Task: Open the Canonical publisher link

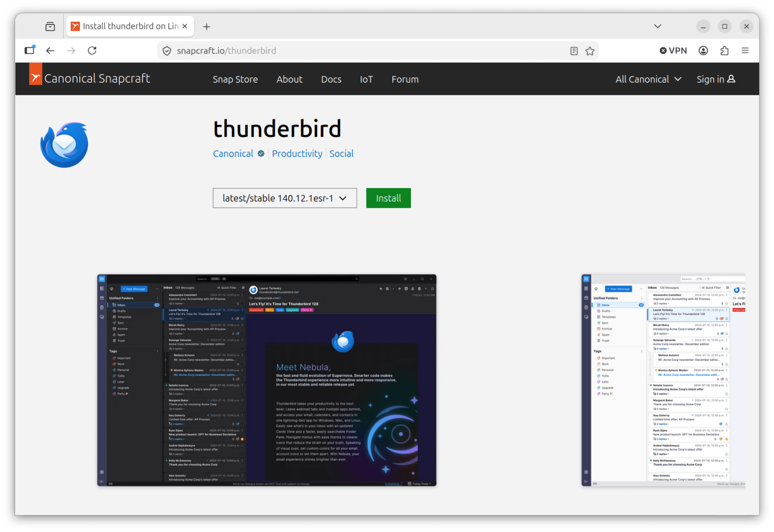Action: [233, 154]
